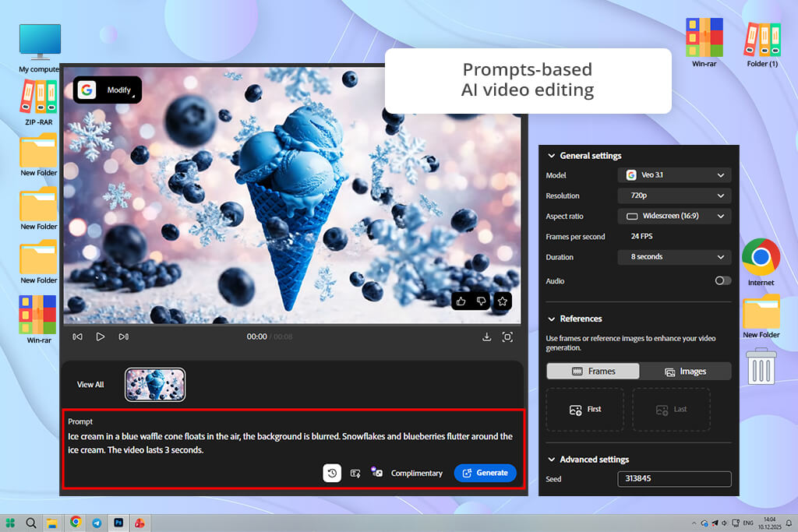Select the ZIP-RAR desktop icon
The image size is (798, 532).
coord(39,102)
